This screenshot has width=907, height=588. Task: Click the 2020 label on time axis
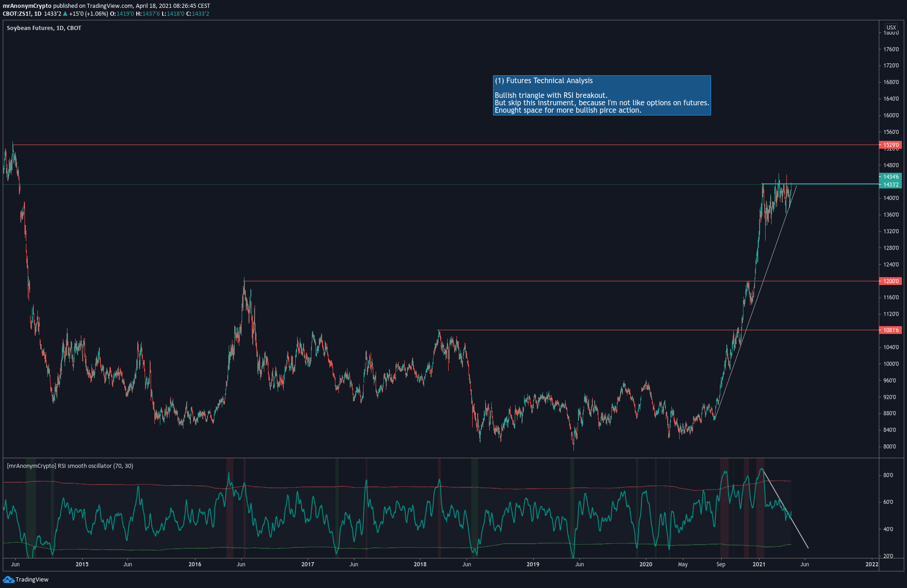[645, 564]
